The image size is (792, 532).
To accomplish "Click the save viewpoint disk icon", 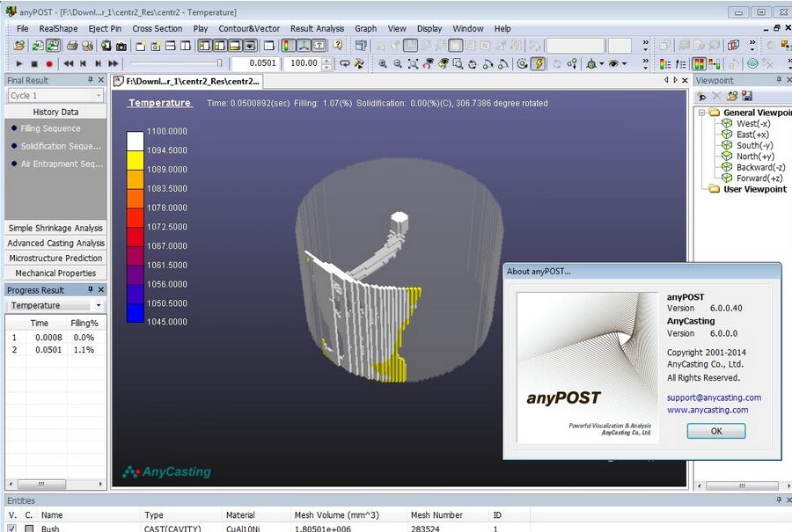I will (x=747, y=96).
